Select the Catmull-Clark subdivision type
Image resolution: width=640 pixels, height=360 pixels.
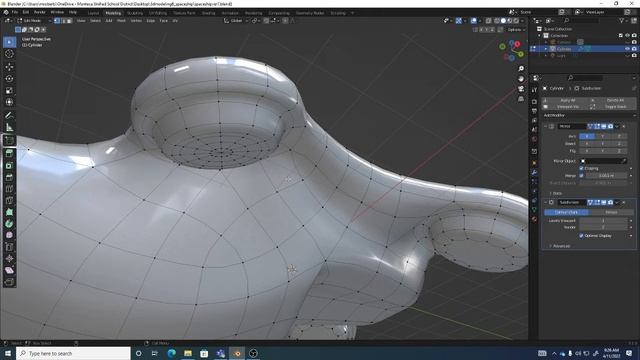point(567,212)
